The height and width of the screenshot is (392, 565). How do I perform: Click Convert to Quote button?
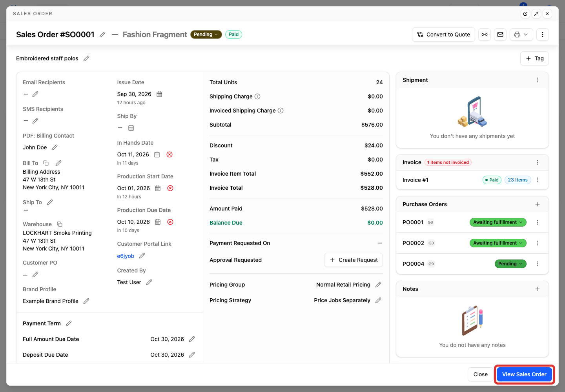(x=443, y=34)
